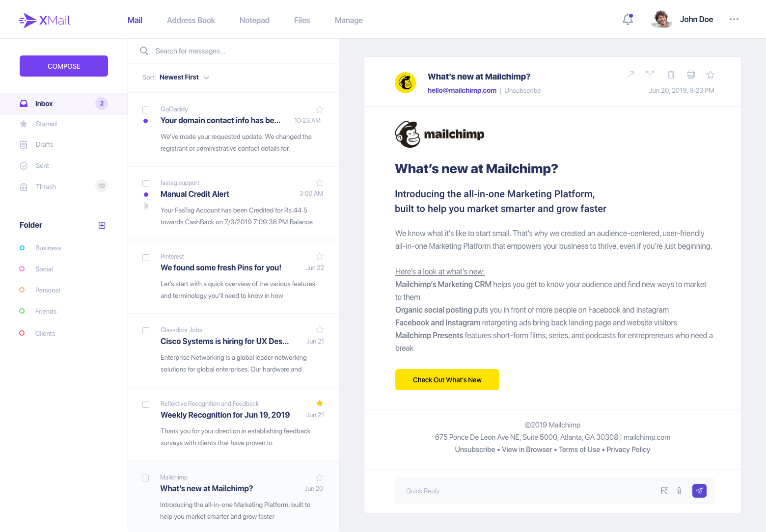766x532 pixels.
Task: Click the Compose button
Action: tap(64, 66)
